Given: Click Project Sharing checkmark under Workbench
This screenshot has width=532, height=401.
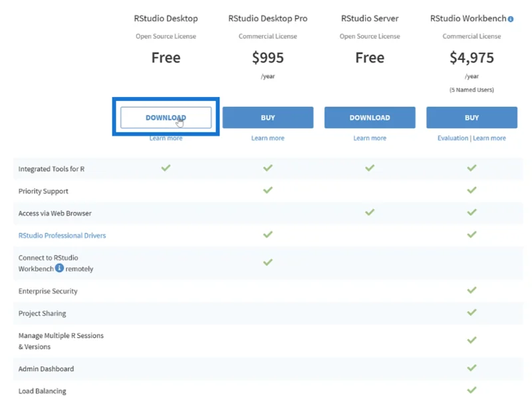Looking at the screenshot, I should 471,313.
